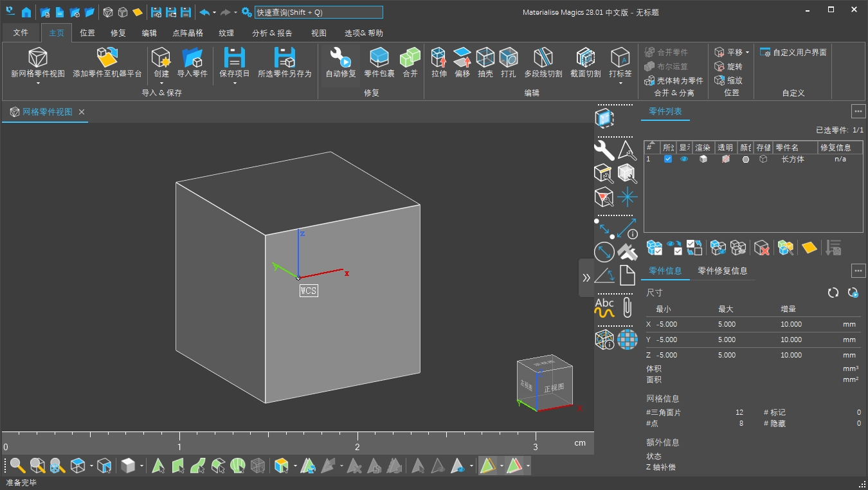Viewport: 868px width, 490px height.
Task: Toggle transparency for the 长方体 part
Action: tap(725, 159)
